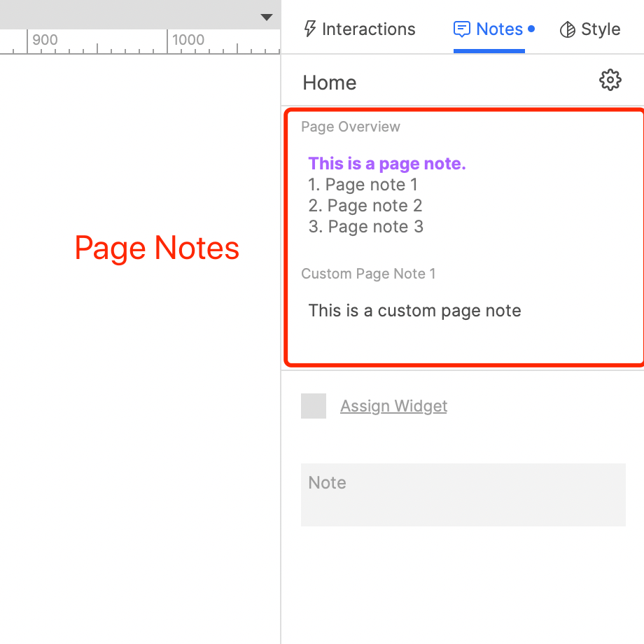
Task: Click the Assign Widget link
Action: [x=393, y=406]
